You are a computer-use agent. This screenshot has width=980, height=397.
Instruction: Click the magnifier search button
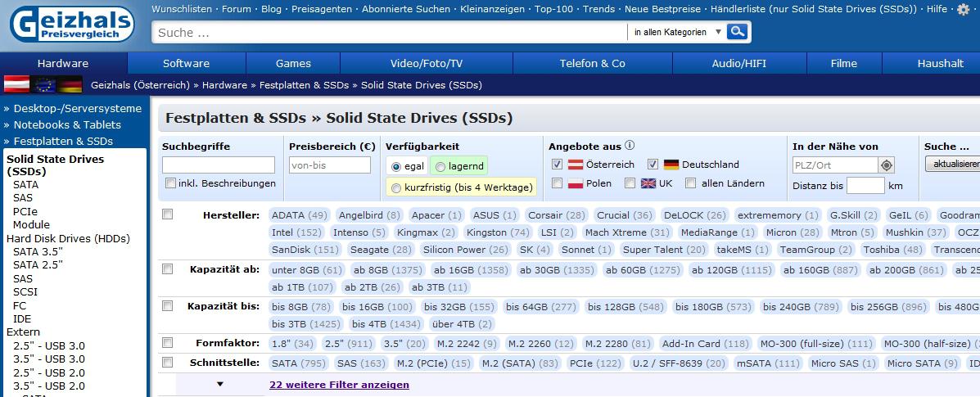[738, 32]
